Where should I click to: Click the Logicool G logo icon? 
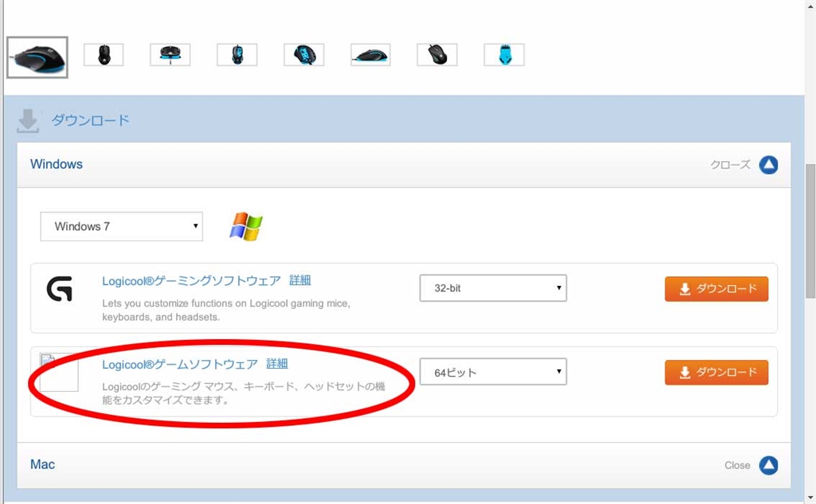coord(59,289)
